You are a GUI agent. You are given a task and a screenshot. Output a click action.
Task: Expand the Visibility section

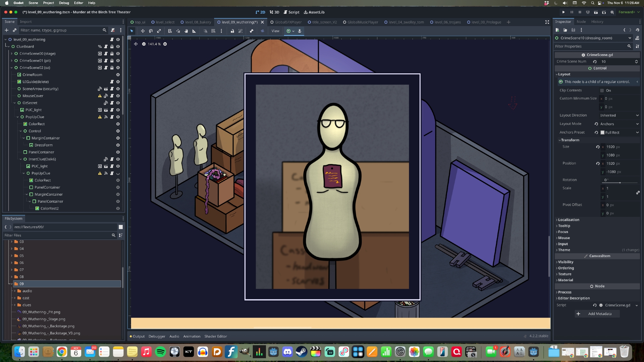[x=565, y=262]
